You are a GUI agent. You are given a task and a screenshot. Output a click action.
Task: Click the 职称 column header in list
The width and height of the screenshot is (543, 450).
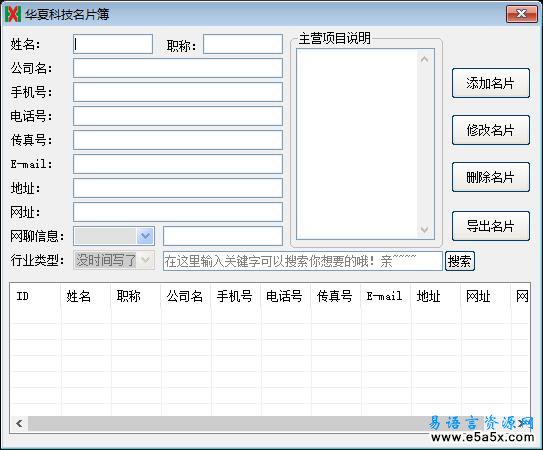click(x=135, y=297)
